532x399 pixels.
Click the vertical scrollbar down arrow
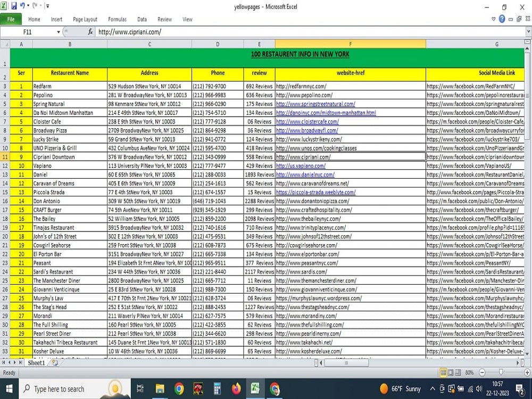527,354
